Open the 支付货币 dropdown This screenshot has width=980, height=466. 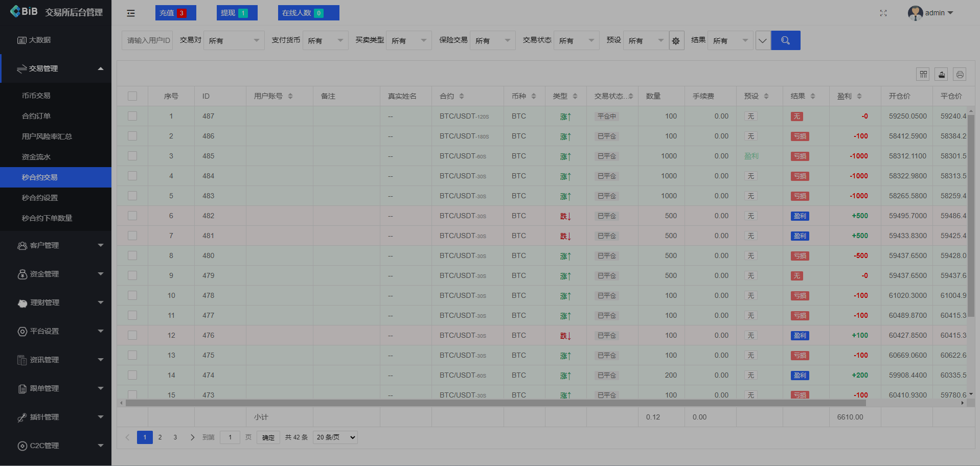325,40
